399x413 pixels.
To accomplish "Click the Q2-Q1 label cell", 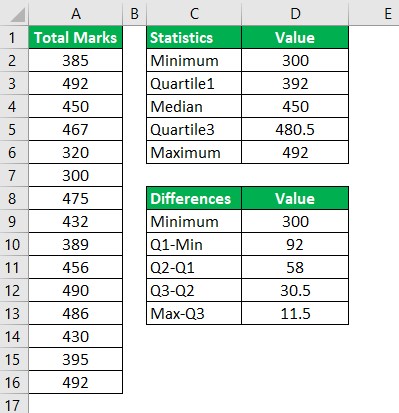I will pos(194,267).
